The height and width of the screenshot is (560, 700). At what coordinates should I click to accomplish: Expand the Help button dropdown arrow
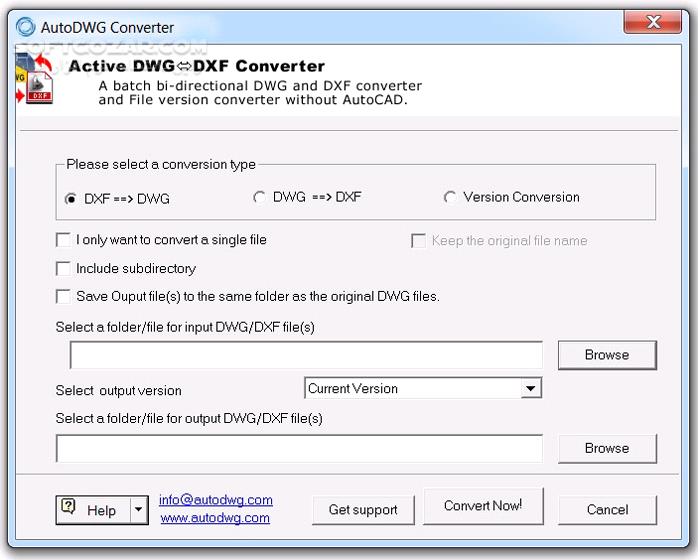pos(139,510)
